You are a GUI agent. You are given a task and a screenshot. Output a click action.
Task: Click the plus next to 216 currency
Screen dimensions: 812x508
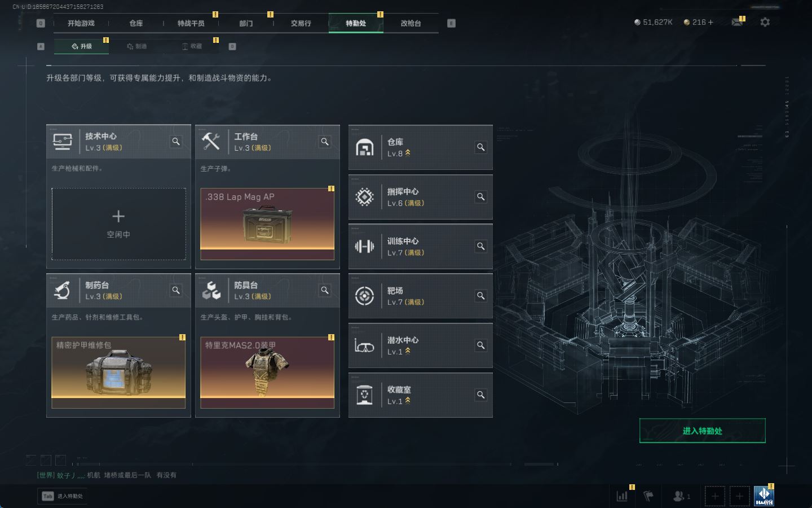click(710, 22)
